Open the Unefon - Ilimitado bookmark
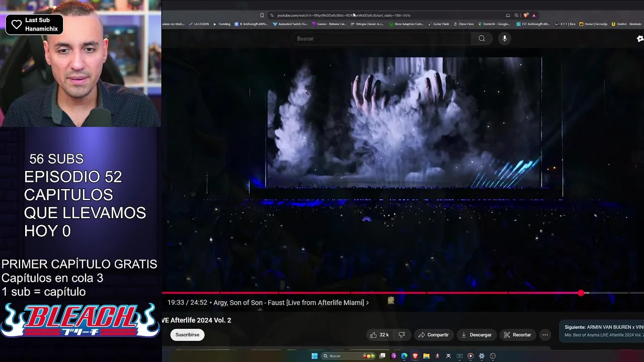This screenshot has height=362, width=644. [627, 24]
